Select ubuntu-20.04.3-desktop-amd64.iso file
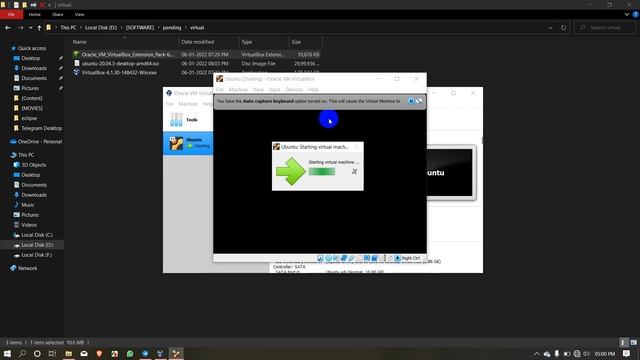Screen dimensions: 640x360 click(x=196, y=64)
